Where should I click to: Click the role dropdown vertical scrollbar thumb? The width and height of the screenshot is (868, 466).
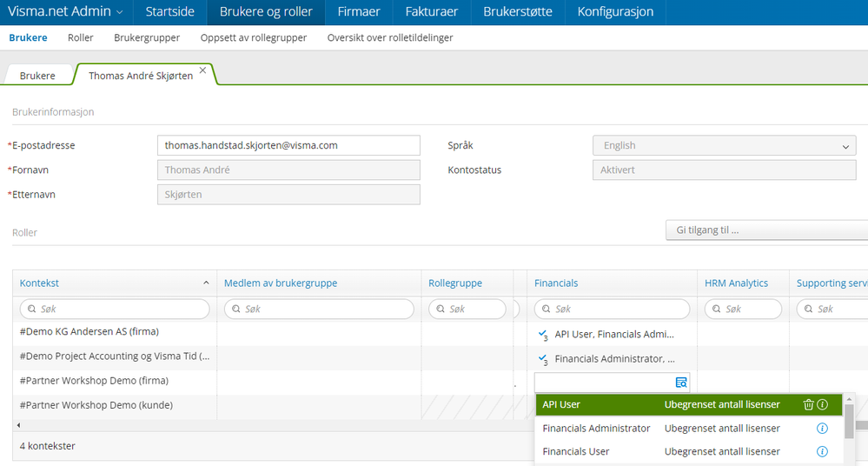coord(849,422)
